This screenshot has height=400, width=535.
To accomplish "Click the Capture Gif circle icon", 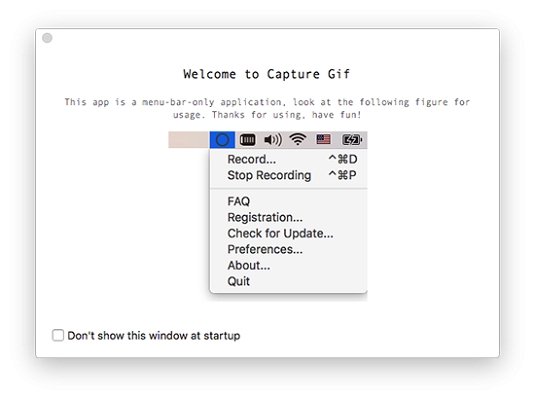I will 222,140.
